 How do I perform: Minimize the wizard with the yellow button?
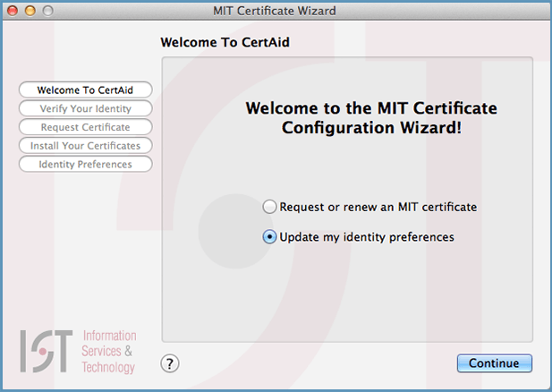30,11
